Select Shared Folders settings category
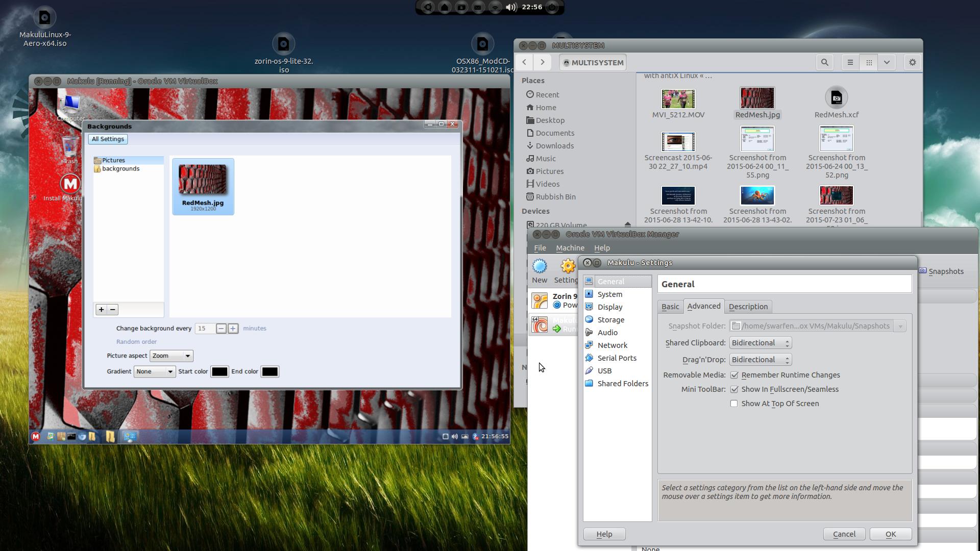This screenshot has width=980, height=551. [x=622, y=384]
